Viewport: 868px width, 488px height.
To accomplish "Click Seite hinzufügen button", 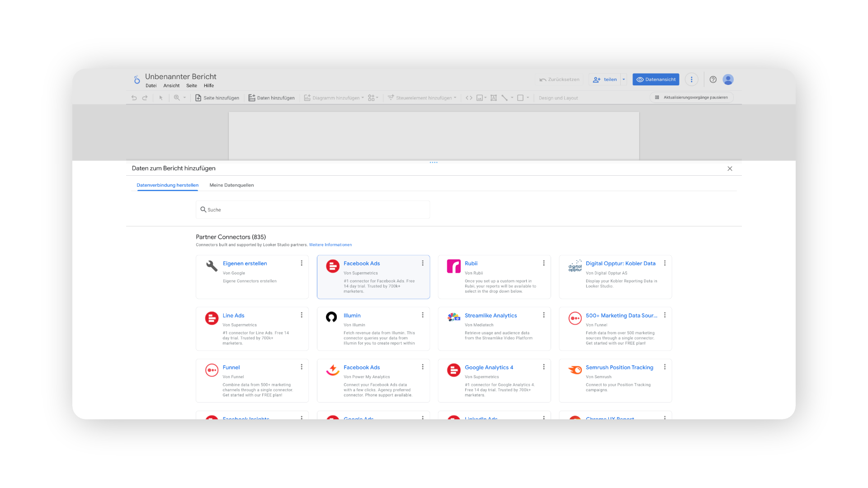I will [217, 98].
